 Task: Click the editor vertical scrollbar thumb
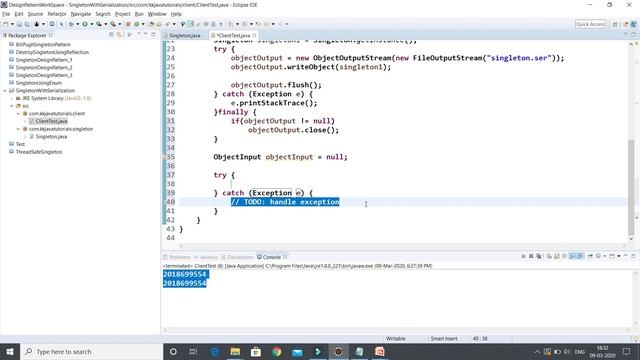[631, 186]
